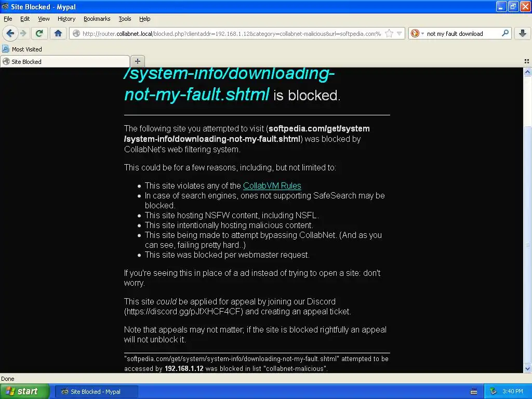
Task: Click the 'blocked per webmaster request' bullet
Action: click(x=227, y=255)
